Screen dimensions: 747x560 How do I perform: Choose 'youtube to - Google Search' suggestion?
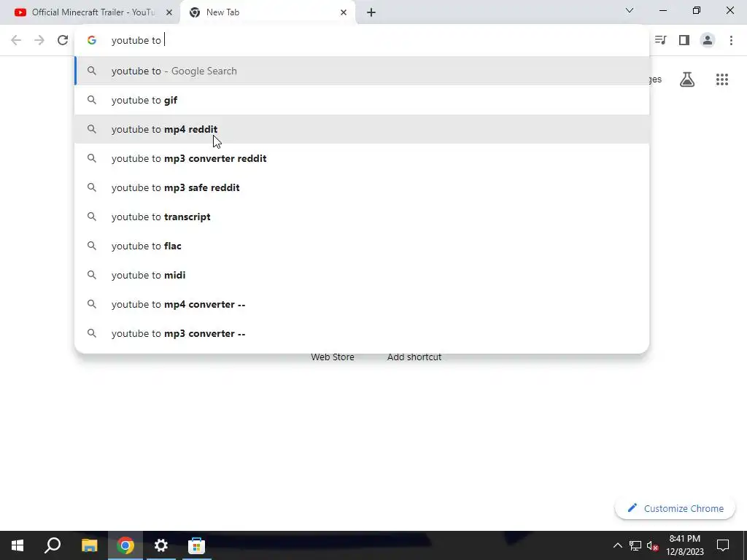(x=362, y=71)
